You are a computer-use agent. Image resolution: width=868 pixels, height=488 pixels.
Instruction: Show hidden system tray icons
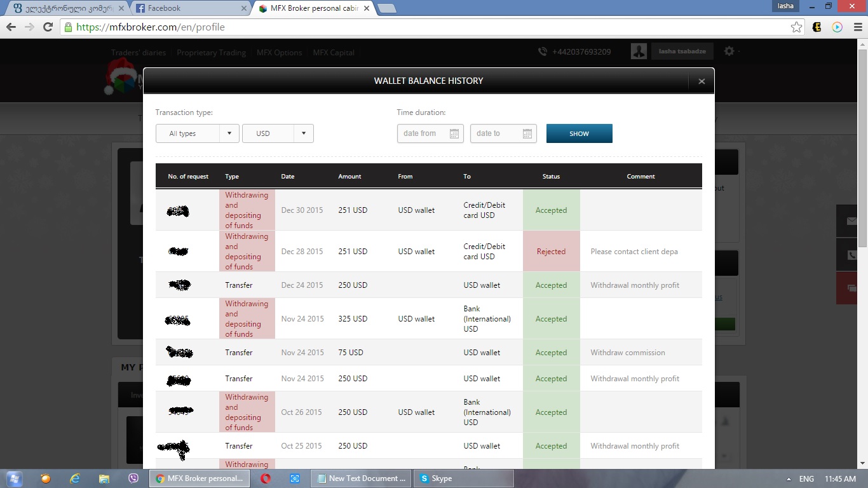click(x=789, y=479)
